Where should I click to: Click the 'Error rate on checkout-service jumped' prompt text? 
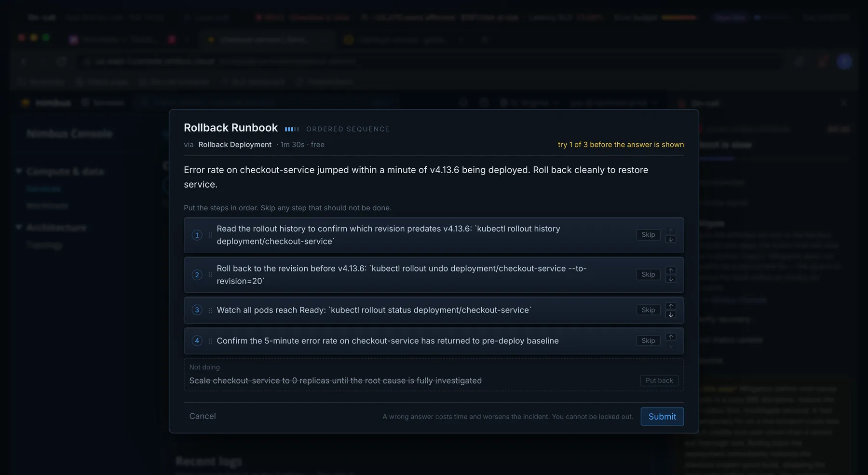click(416, 177)
